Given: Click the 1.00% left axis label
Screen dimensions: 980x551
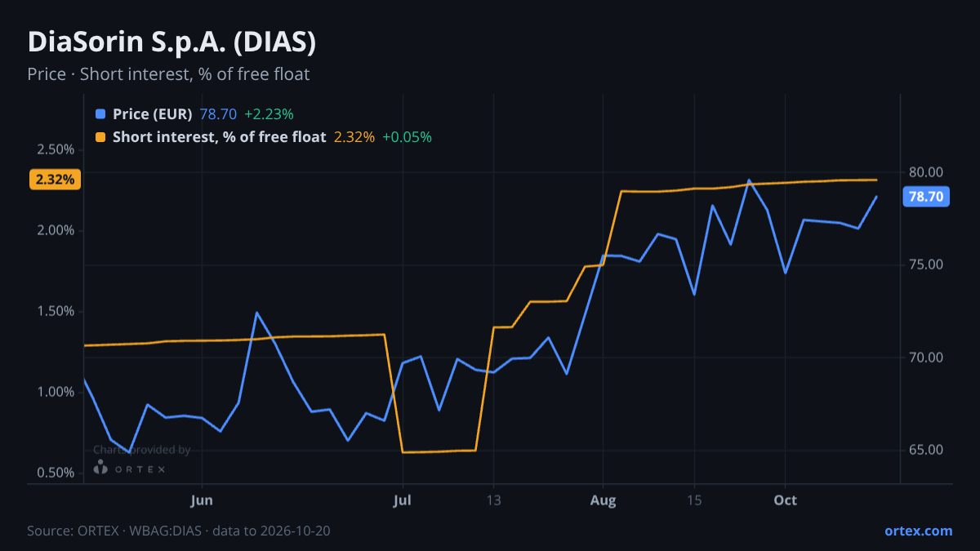Looking at the screenshot, I should click(56, 392).
